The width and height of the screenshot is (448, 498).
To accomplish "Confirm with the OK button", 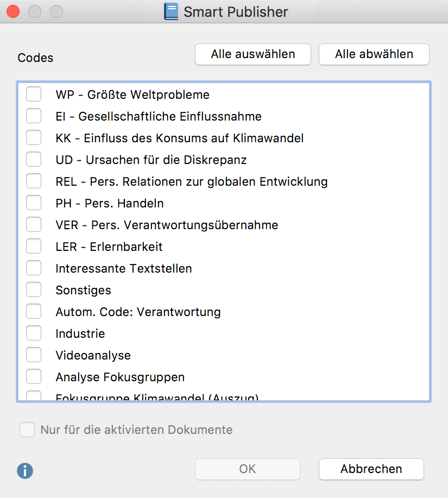I will click(x=248, y=469).
